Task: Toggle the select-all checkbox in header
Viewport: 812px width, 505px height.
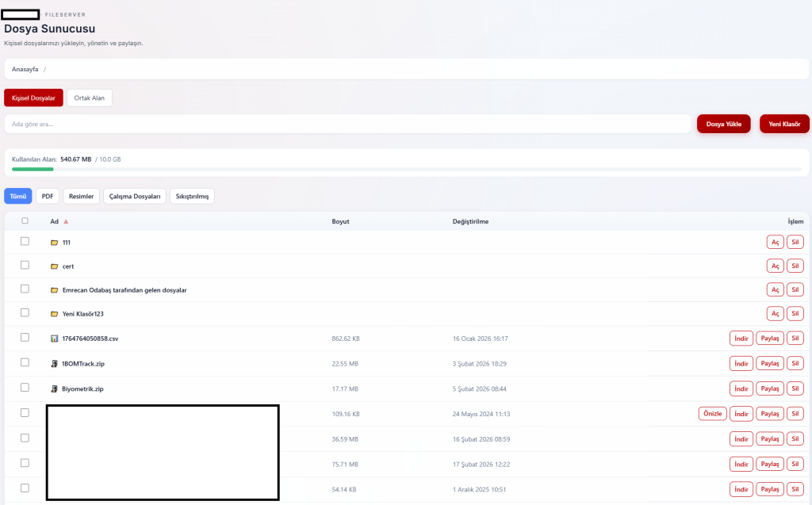Action: tap(25, 221)
